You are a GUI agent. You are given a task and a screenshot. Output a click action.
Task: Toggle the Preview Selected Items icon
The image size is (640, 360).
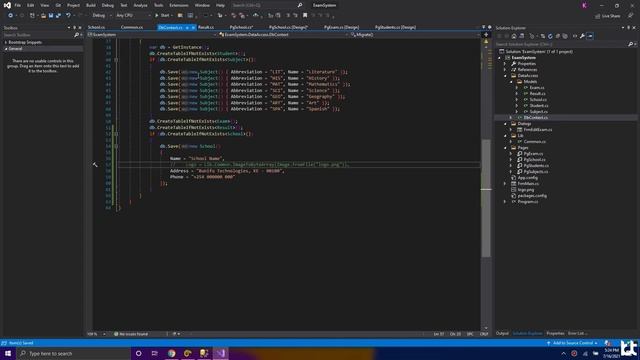click(x=590, y=36)
